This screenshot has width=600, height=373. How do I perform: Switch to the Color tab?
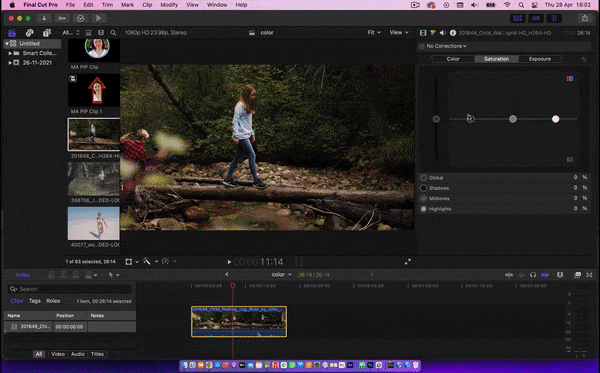(453, 59)
